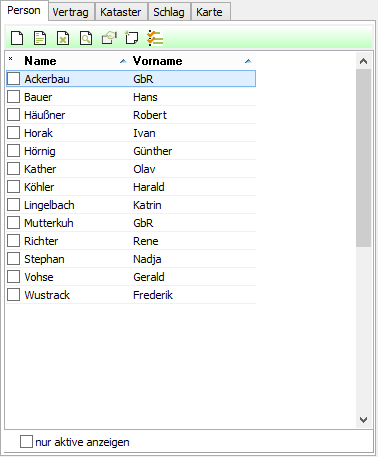Click the sort arrow of Vorname column

(248, 61)
